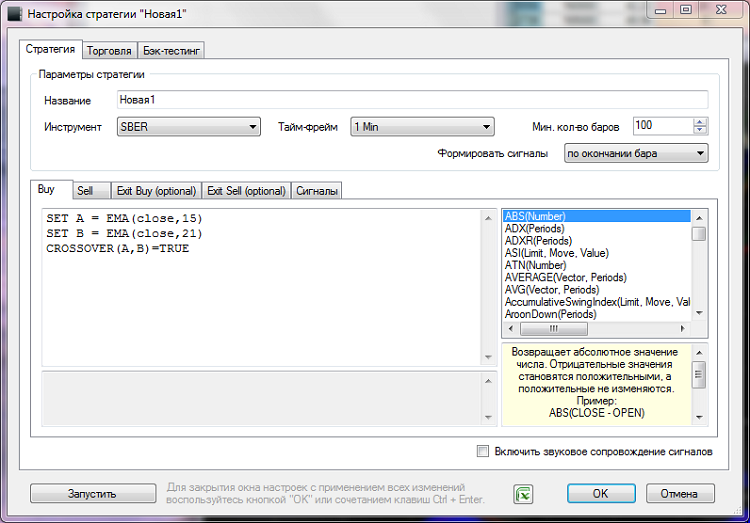The height and width of the screenshot is (523, 750).
Task: Click the ABS(CLOSE - OPEN) example text
Action: coord(596,413)
